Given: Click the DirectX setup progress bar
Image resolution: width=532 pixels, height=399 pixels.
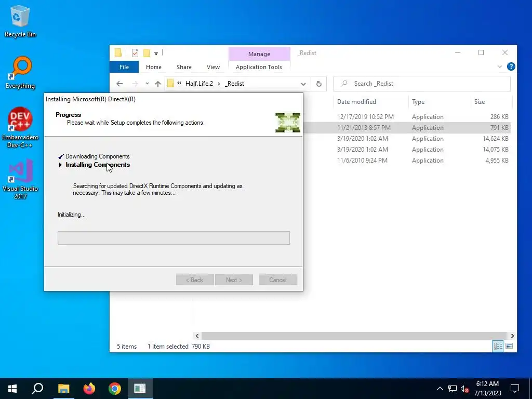Looking at the screenshot, I should coord(174,238).
